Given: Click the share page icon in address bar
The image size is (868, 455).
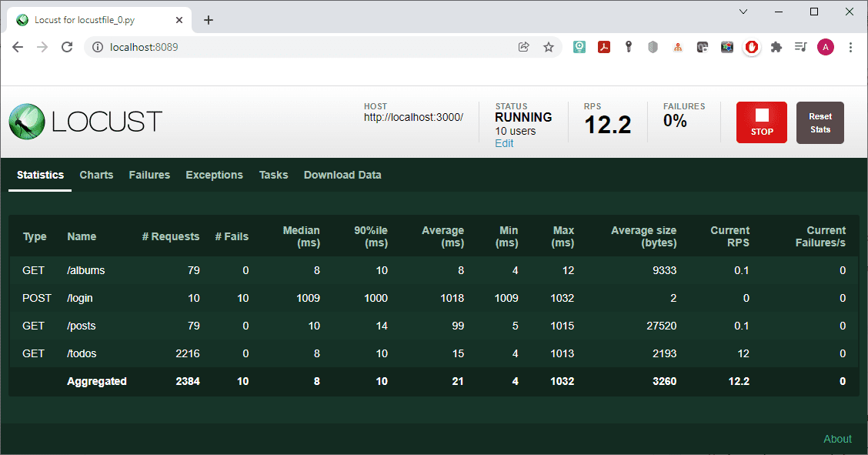Looking at the screenshot, I should [524, 47].
